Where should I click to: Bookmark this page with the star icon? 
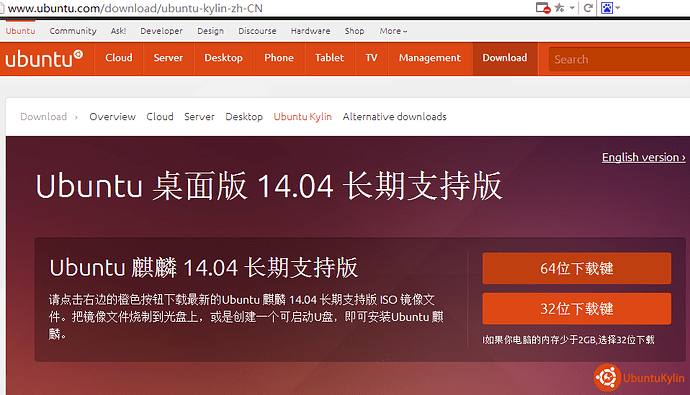(x=559, y=7)
